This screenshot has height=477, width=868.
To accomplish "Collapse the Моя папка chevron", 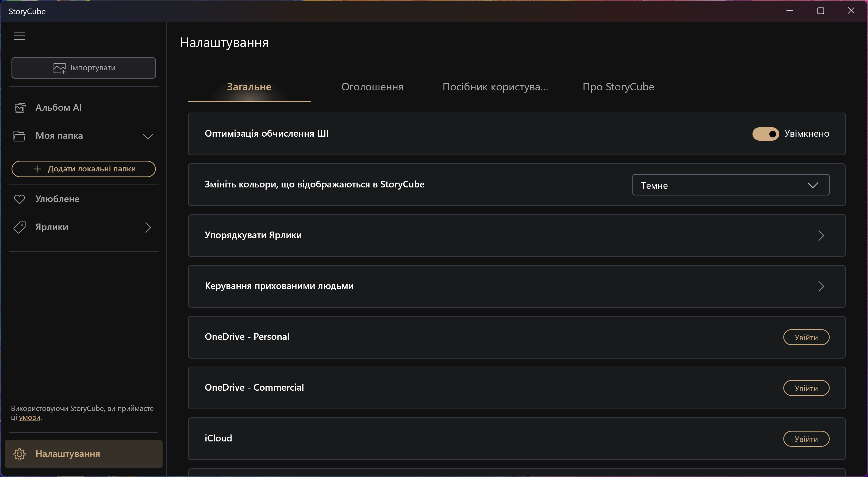I will click(148, 136).
